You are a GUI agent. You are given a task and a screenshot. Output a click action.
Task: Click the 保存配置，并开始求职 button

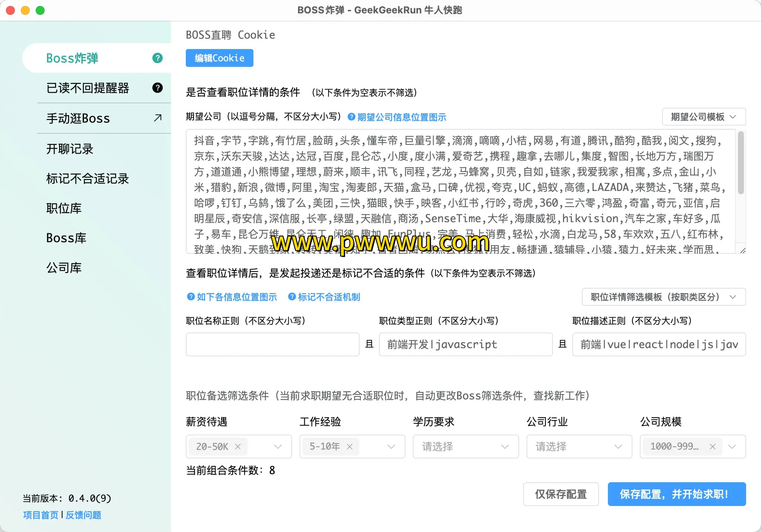tap(676, 494)
